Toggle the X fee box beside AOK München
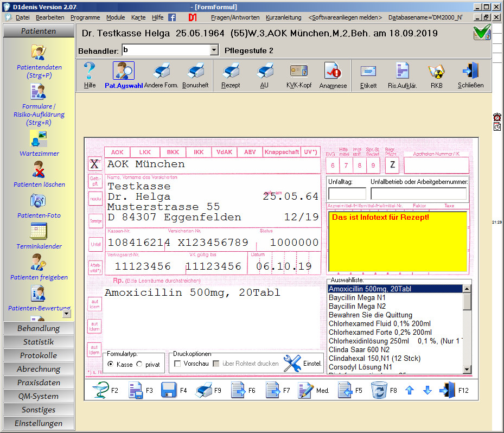 click(95, 164)
